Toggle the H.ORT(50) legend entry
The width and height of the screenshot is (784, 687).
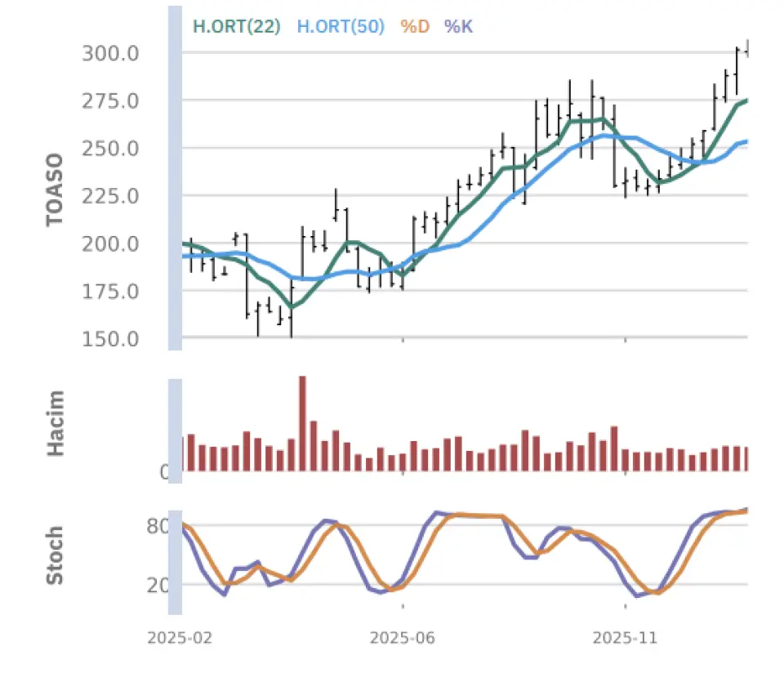[340, 27]
